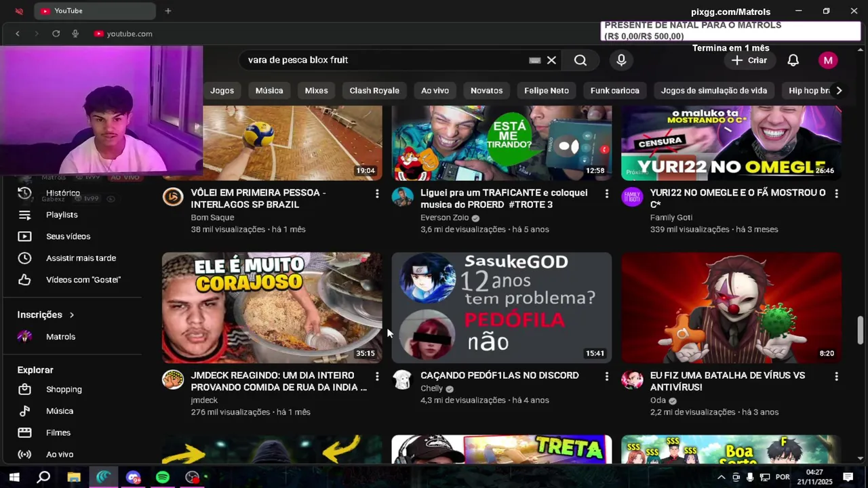The height and width of the screenshot is (488, 868).
Task: Open options menu for YURI22 NO OMEGLE video
Action: tap(836, 194)
